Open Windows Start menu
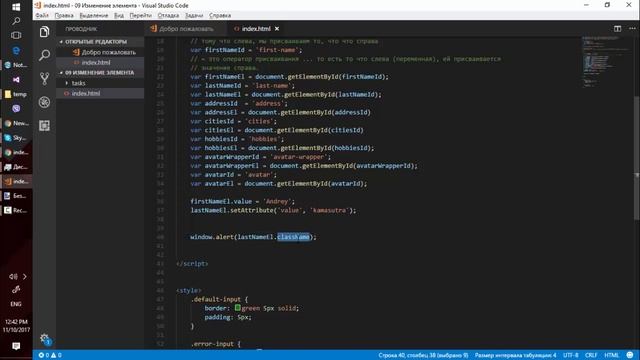The image size is (640, 360). (x=16, y=7)
